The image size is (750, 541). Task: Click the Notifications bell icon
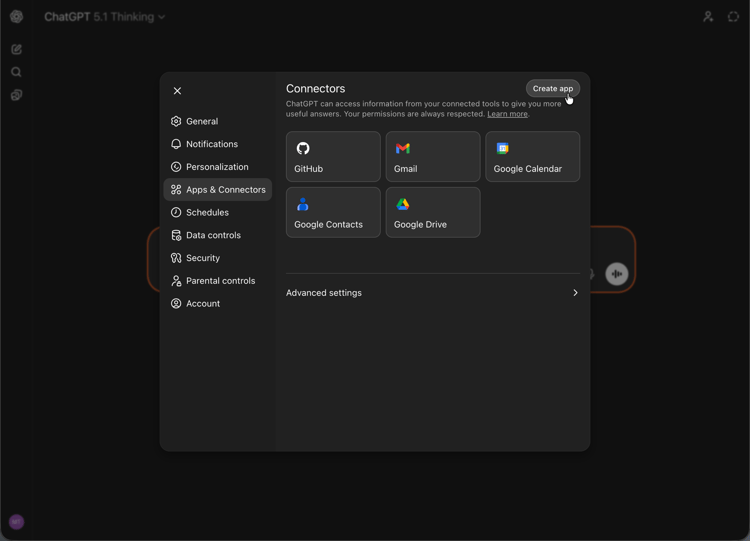click(x=176, y=144)
